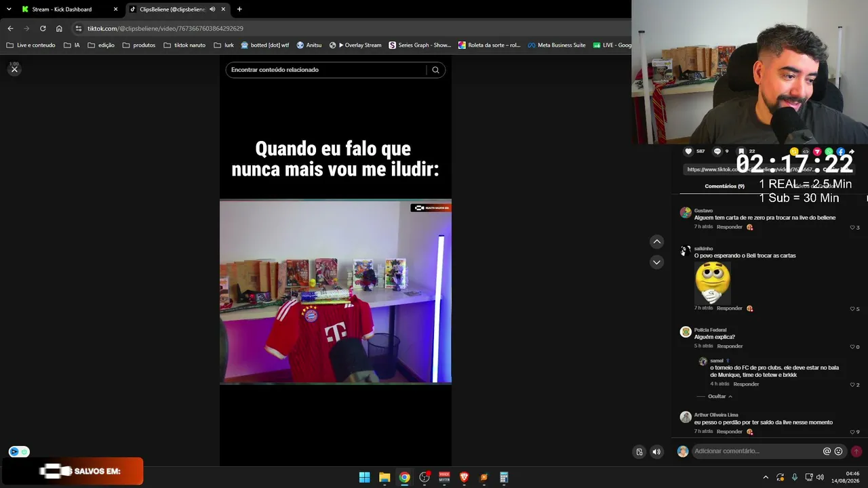Image resolution: width=868 pixels, height=488 pixels.
Task: Reply to Gustavo's comment
Action: (730, 227)
